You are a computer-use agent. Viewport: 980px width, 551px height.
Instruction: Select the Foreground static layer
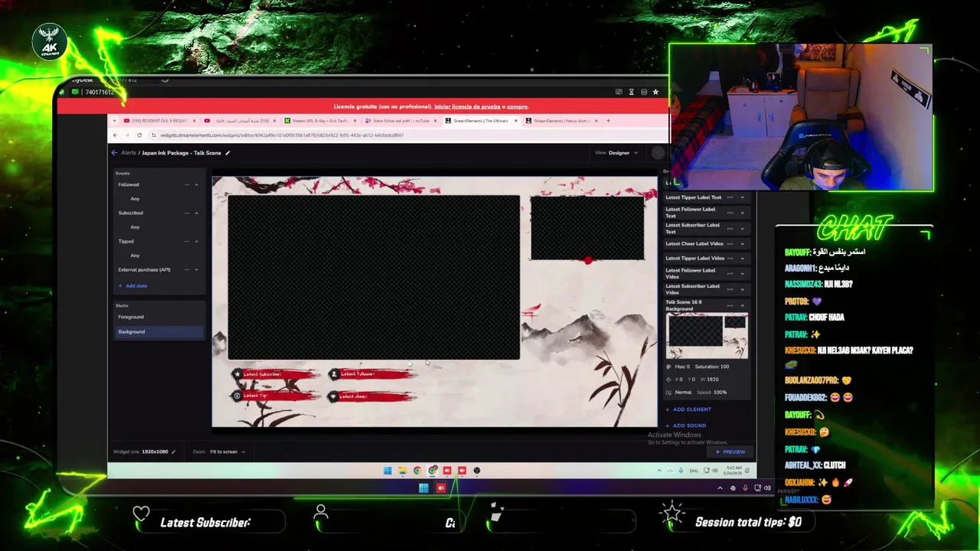(158, 317)
